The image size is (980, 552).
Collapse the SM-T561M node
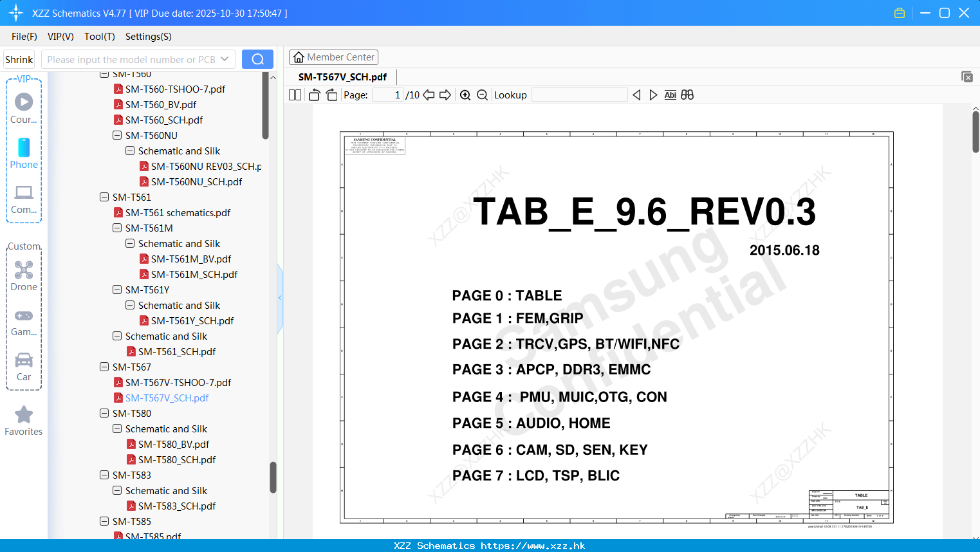click(117, 228)
